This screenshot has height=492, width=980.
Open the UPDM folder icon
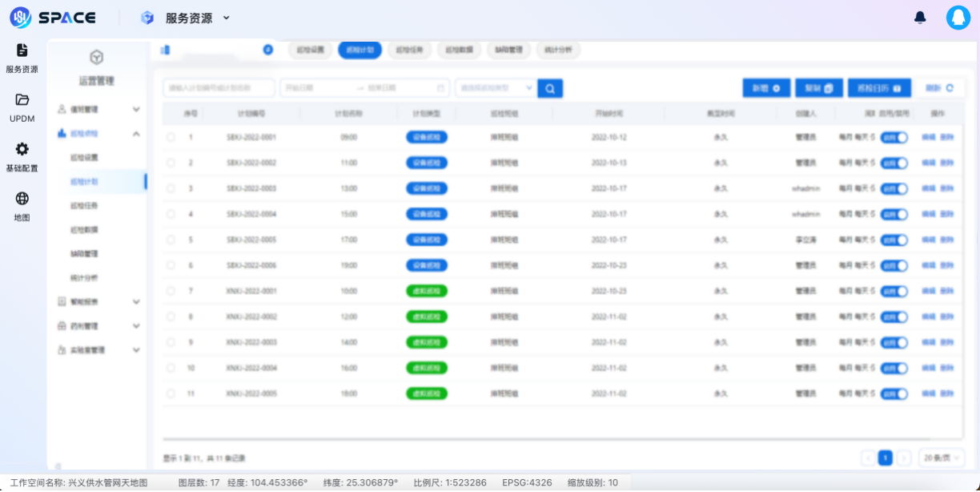[22, 107]
